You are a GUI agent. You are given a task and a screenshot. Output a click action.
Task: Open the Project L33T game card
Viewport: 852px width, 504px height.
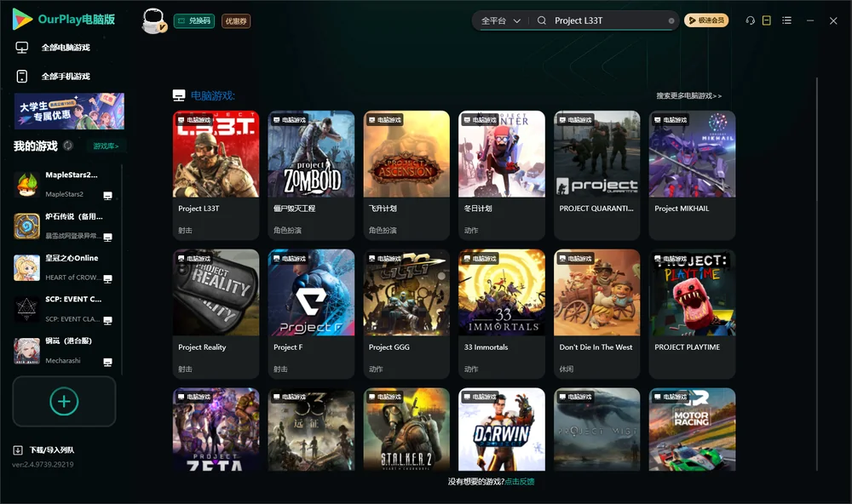point(216,175)
